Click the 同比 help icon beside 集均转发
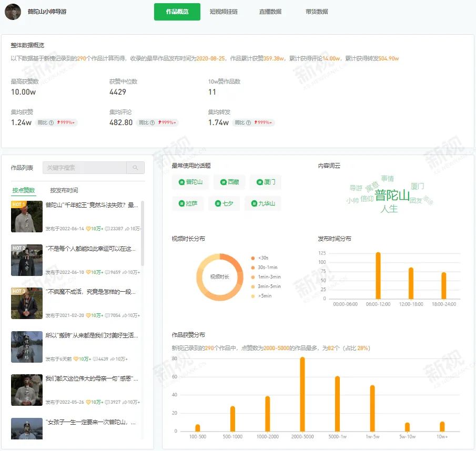Screen dimensions: 476x451 (x=249, y=122)
